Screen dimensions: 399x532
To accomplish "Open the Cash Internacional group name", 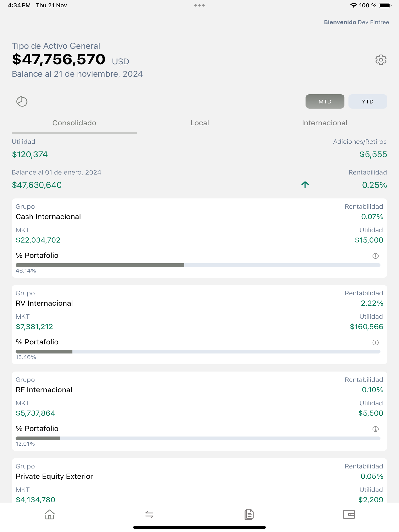I will [48, 217].
